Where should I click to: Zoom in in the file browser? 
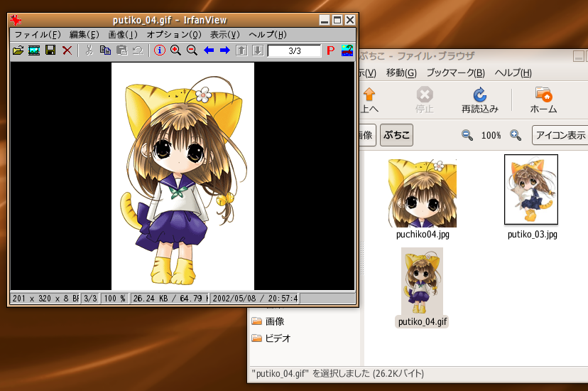point(516,135)
